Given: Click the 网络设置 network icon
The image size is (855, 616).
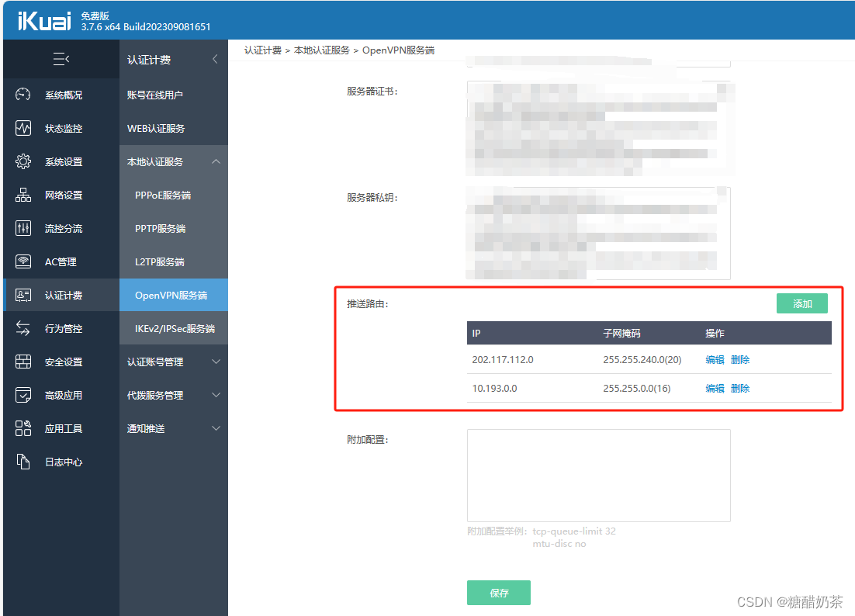Looking at the screenshot, I should (23, 195).
